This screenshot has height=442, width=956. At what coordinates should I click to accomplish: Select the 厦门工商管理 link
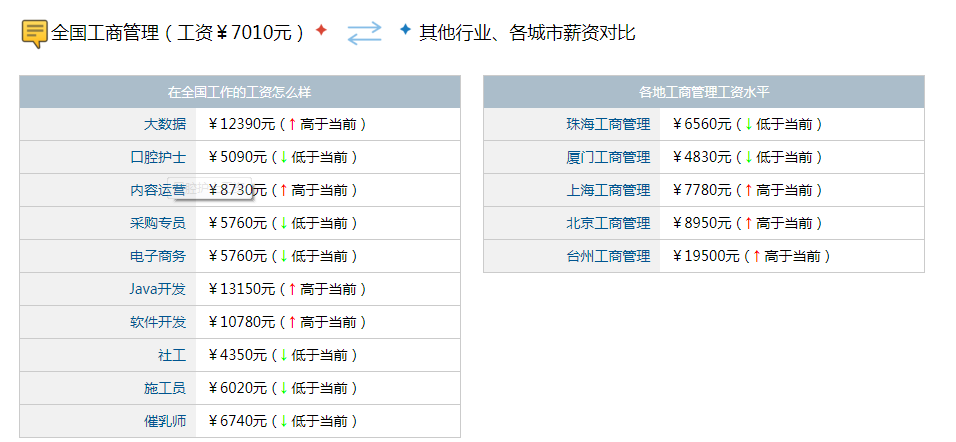click(x=607, y=157)
